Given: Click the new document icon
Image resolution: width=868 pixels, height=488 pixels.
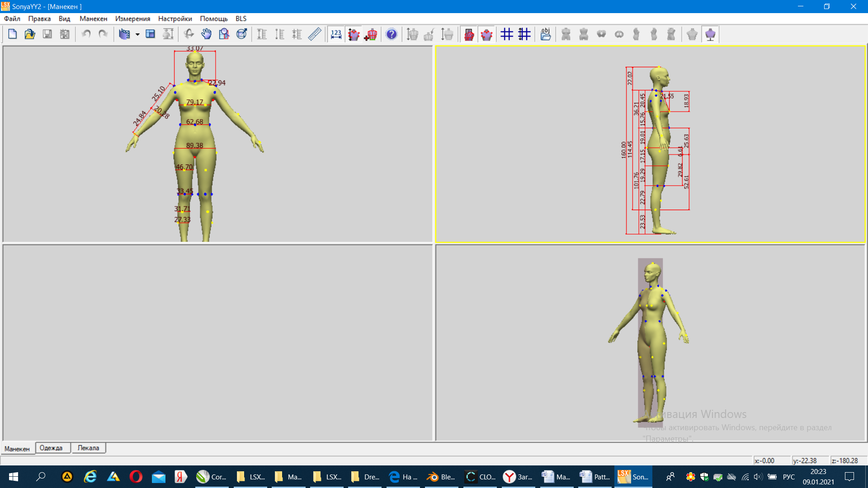Looking at the screenshot, I should [x=13, y=34].
